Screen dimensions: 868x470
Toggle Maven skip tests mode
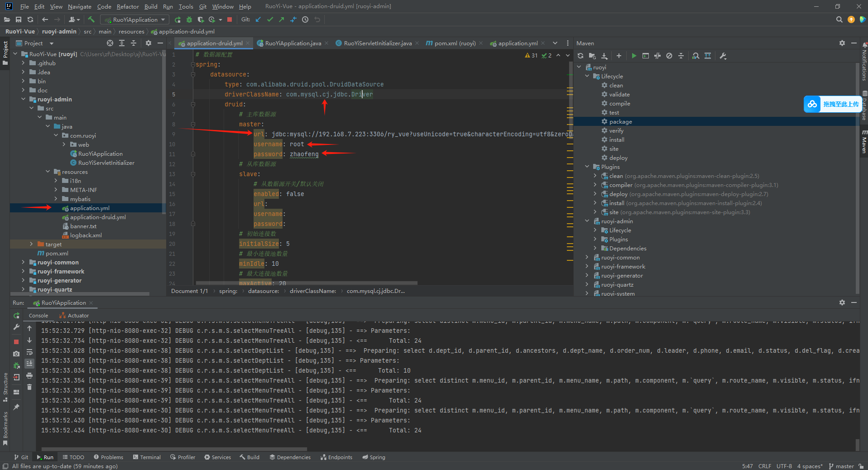(669, 56)
